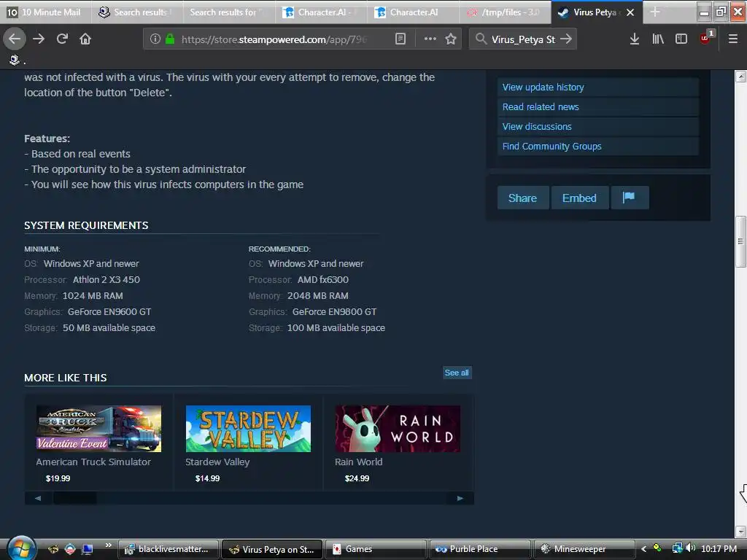Toggle the sidebar view icon
The width and height of the screenshot is (747, 560).
[681, 39]
